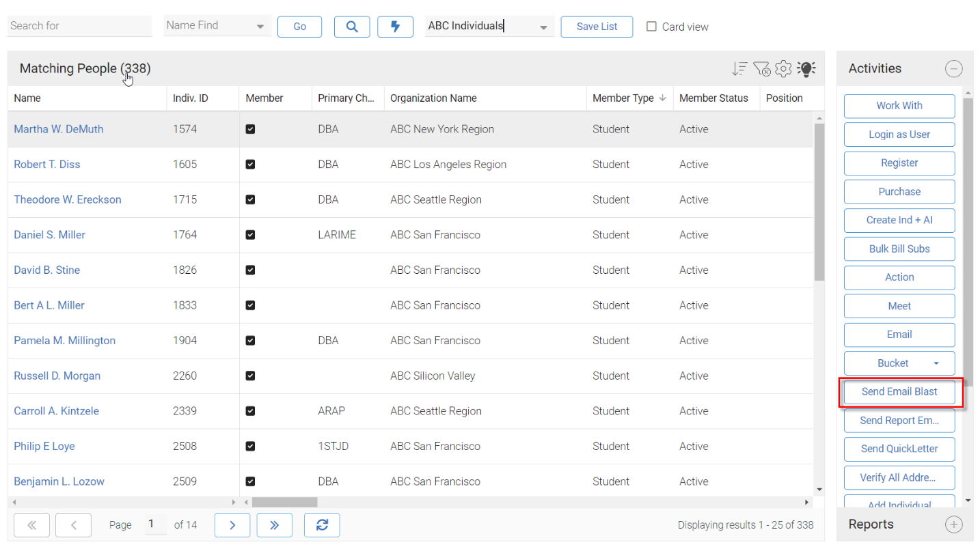Click the Send Email Blast button
Image resolution: width=980 pixels, height=547 pixels.
pyautogui.click(x=899, y=391)
